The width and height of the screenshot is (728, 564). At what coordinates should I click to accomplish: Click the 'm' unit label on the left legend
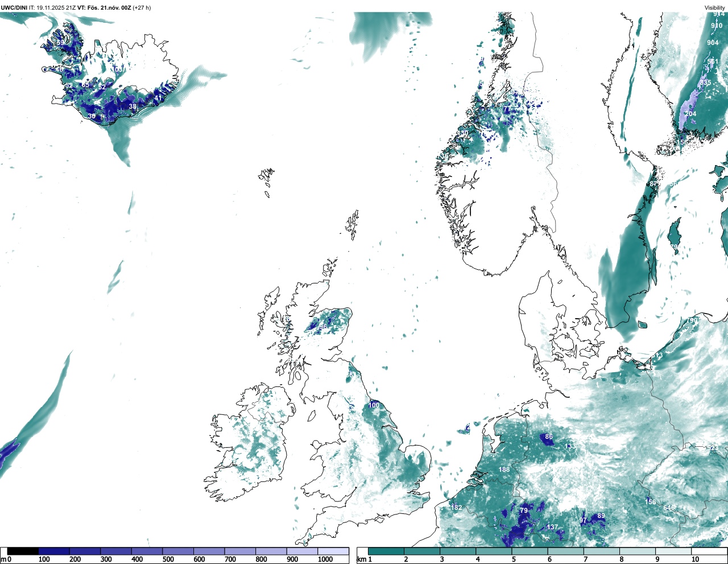pyautogui.click(x=3, y=559)
